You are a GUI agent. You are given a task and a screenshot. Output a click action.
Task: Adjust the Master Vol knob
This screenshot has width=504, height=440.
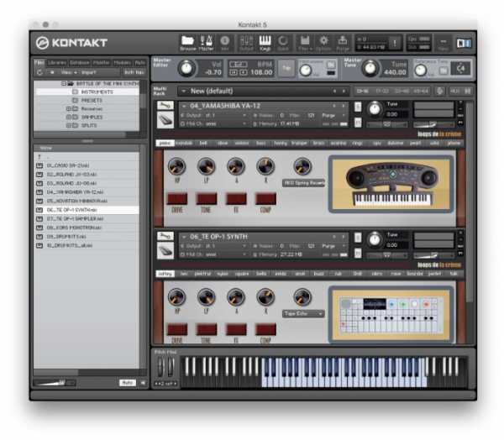186,68
